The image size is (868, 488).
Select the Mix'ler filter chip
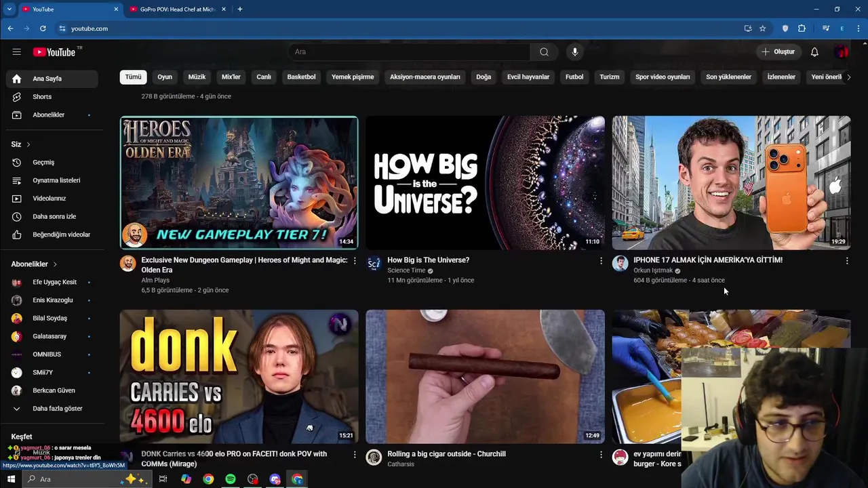(x=231, y=77)
